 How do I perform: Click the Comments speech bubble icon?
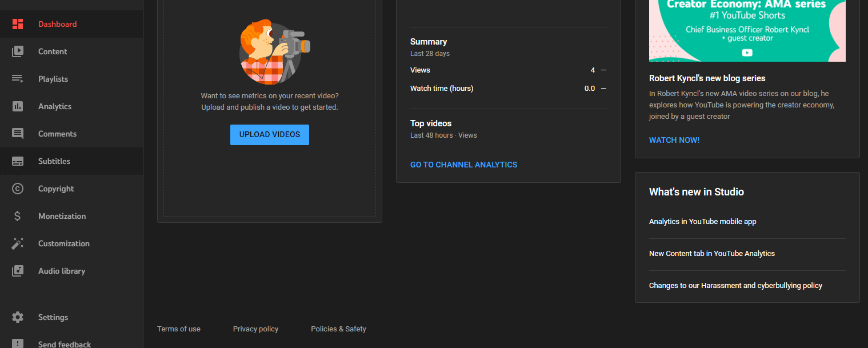tap(18, 134)
